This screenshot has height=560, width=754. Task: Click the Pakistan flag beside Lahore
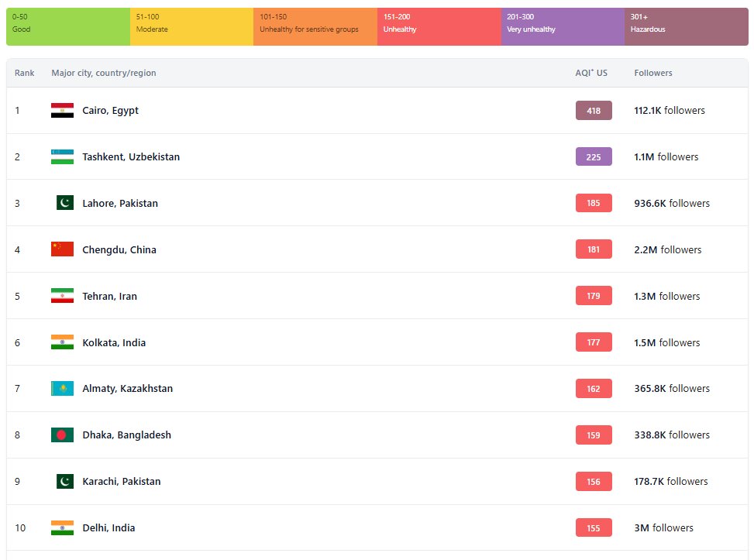pyautogui.click(x=64, y=203)
